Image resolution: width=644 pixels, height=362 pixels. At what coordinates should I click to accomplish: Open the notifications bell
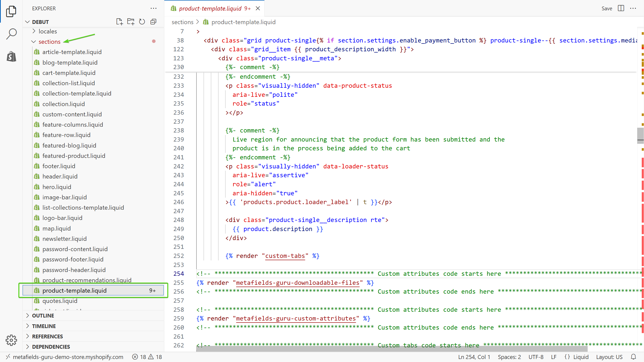coord(633,357)
